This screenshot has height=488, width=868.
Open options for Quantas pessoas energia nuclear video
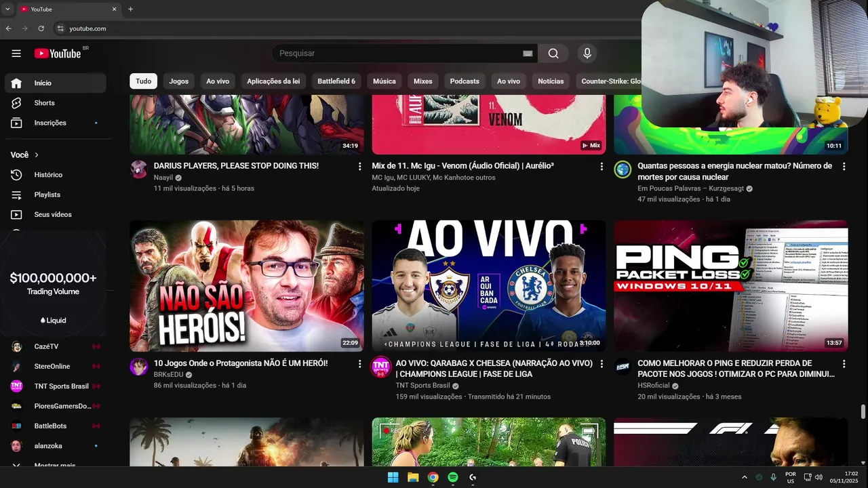click(844, 167)
